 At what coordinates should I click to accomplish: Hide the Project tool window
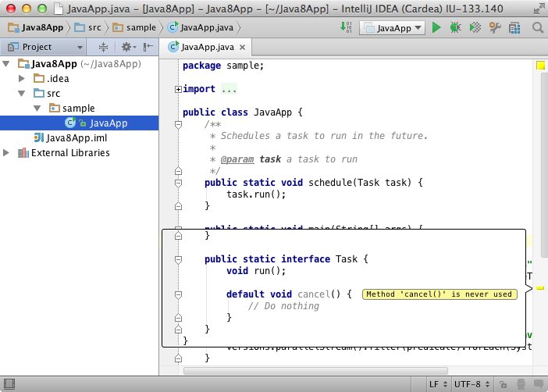click(148, 47)
